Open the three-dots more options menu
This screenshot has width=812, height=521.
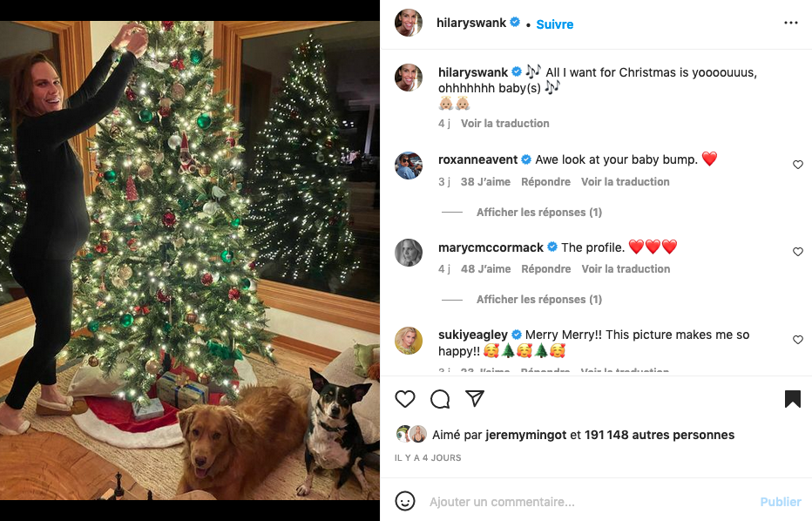coord(791,24)
